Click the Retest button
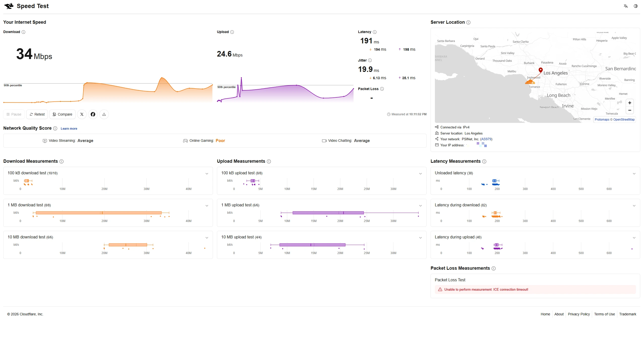The image size is (644, 357). pyautogui.click(x=37, y=114)
